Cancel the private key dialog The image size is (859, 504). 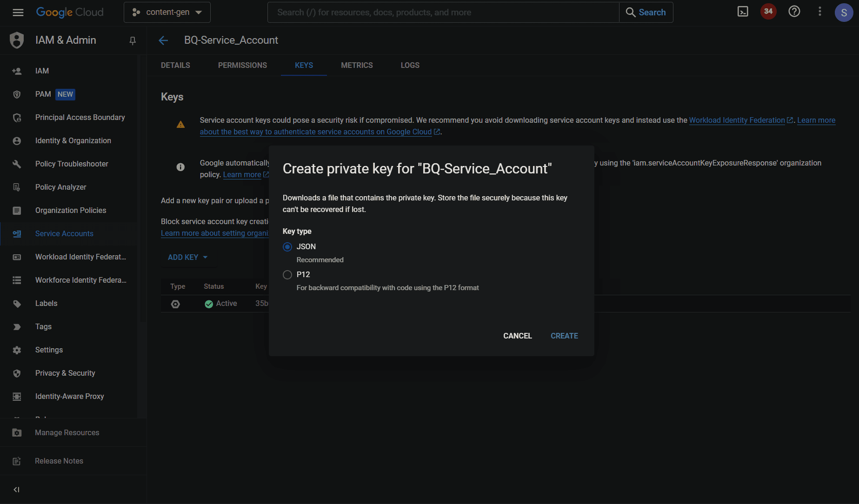click(517, 336)
